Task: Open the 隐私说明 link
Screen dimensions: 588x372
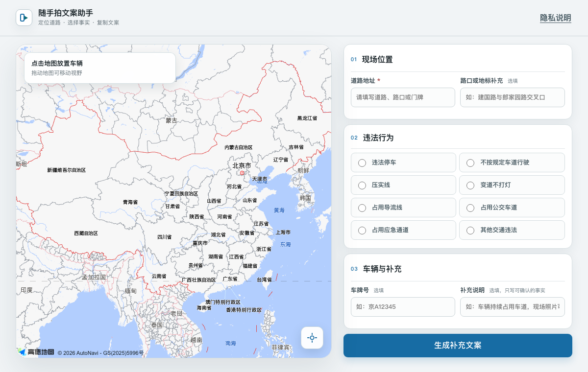Action: 556,18
